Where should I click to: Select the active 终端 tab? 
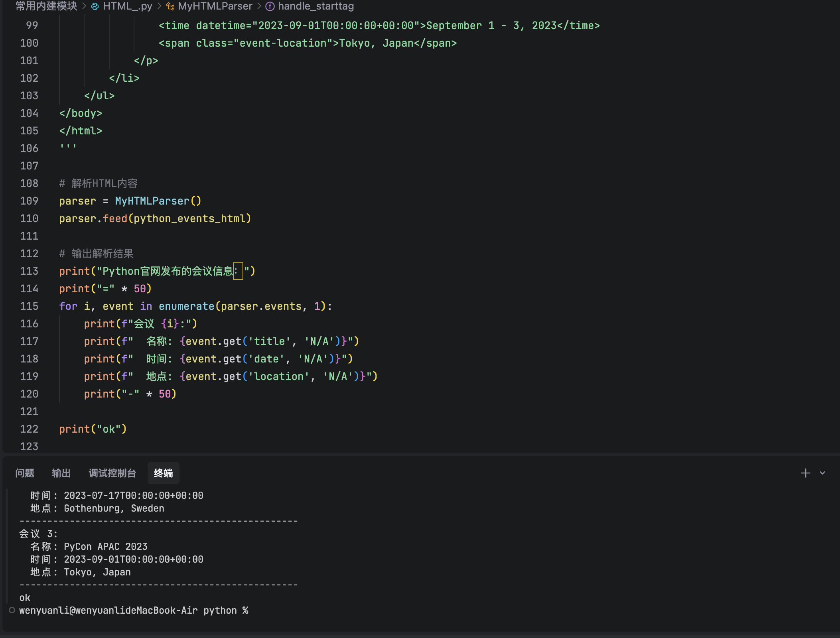tap(164, 473)
